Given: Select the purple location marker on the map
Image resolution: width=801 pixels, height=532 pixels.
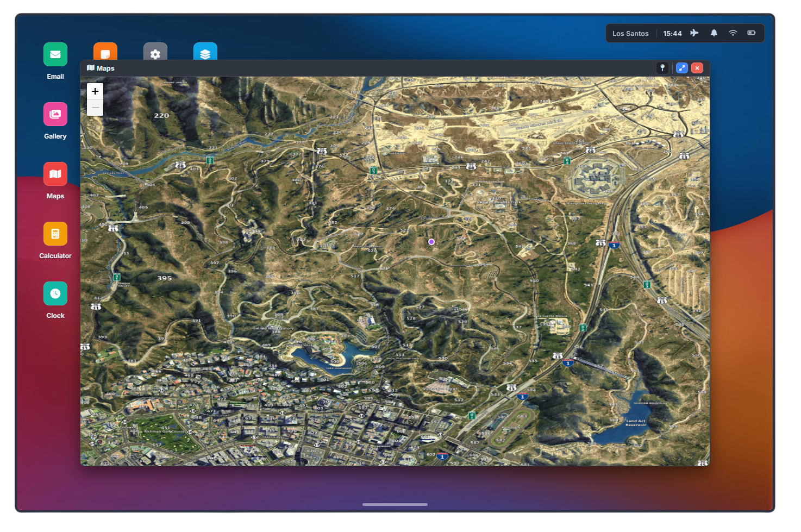Looking at the screenshot, I should pos(431,242).
